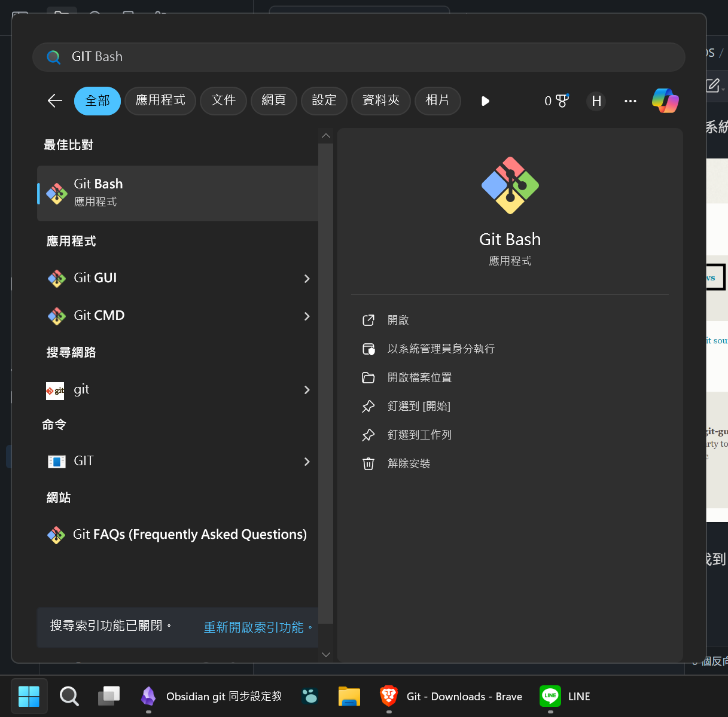Choose 以系統管理員身分執行
The width and height of the screenshot is (728, 717).
tap(441, 349)
